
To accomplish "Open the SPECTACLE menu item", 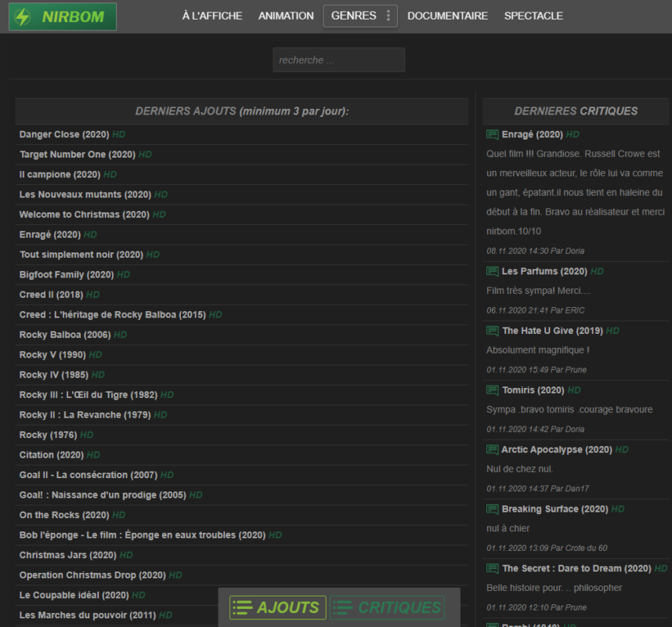I will pos(533,16).
